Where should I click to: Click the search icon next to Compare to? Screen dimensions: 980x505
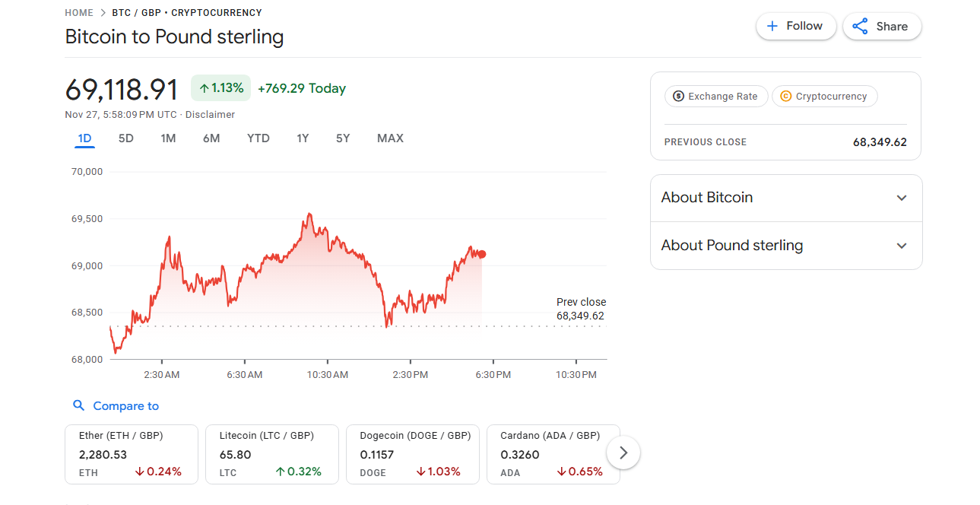(79, 405)
